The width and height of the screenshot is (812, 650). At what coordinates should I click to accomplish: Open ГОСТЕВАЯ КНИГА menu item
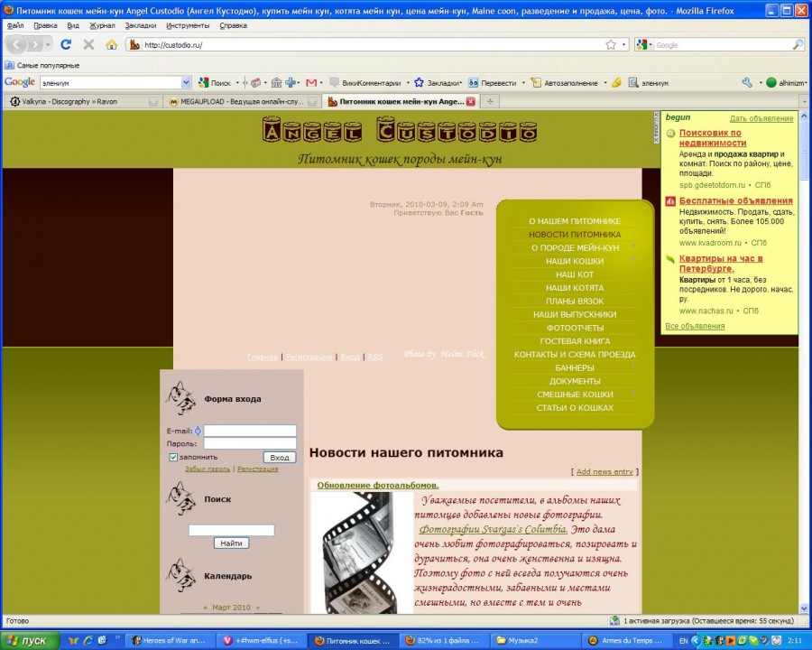(575, 341)
